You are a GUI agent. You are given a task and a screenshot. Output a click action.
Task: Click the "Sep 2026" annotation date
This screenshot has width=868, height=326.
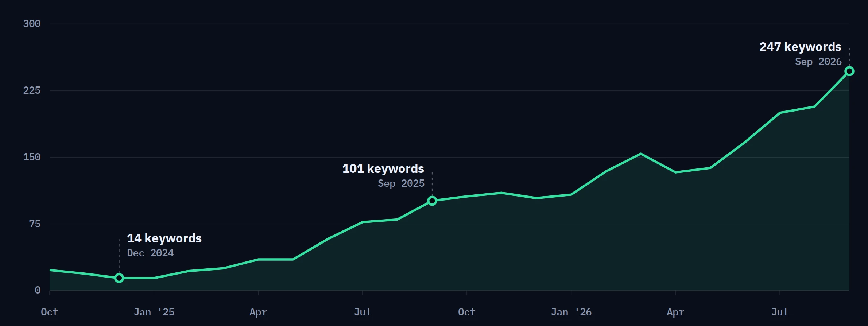coord(818,61)
